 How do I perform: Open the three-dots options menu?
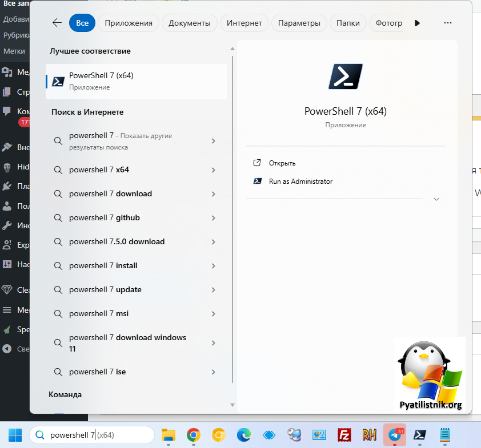[x=448, y=23]
